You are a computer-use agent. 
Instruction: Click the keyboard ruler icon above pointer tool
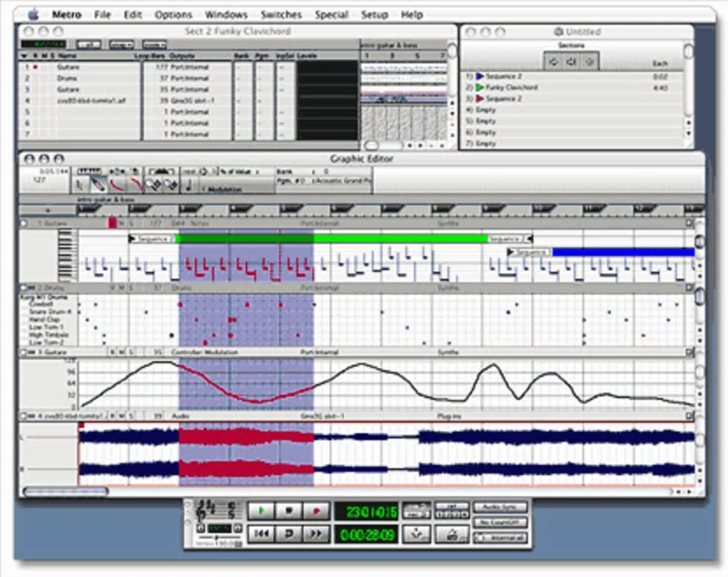(x=89, y=171)
